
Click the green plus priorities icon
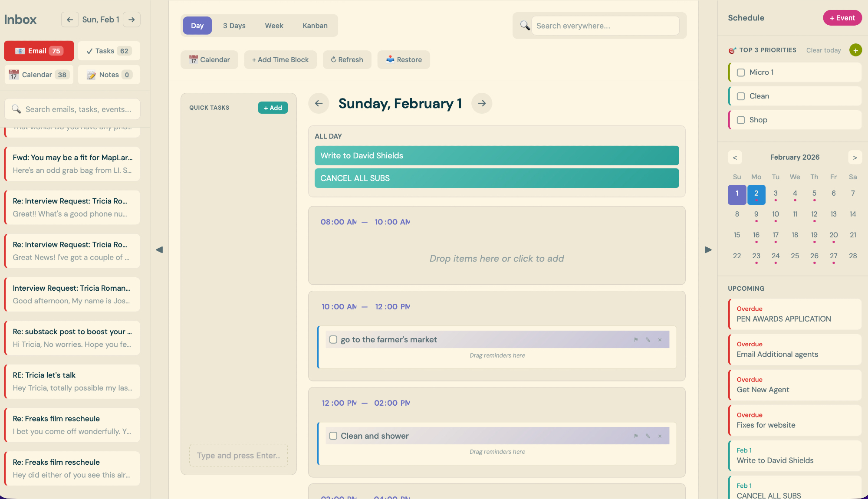[855, 50]
